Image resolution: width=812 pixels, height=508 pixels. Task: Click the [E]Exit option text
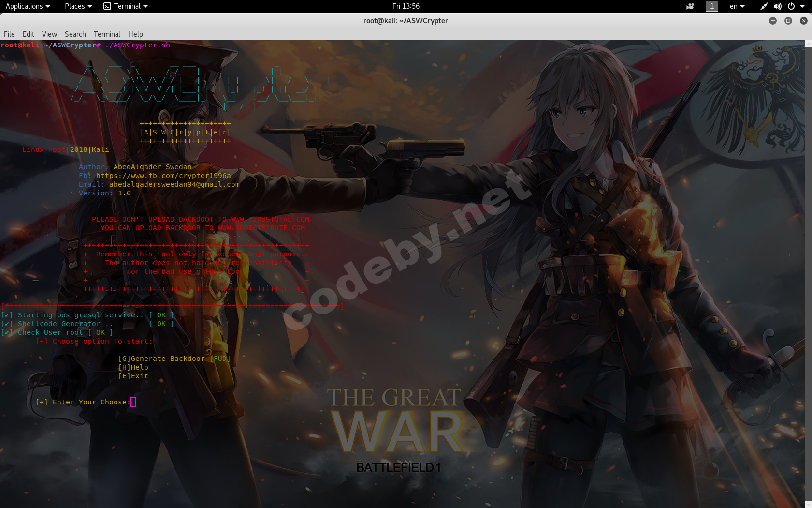point(133,376)
